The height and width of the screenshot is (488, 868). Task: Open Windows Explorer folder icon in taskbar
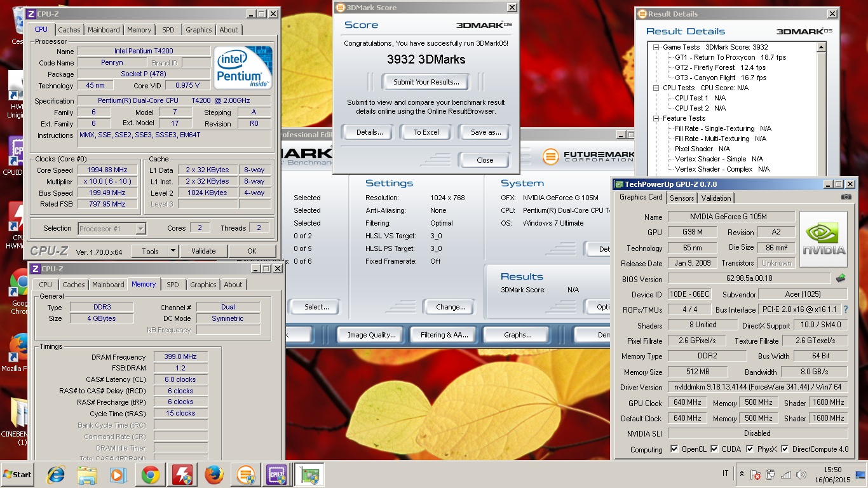[87, 475]
